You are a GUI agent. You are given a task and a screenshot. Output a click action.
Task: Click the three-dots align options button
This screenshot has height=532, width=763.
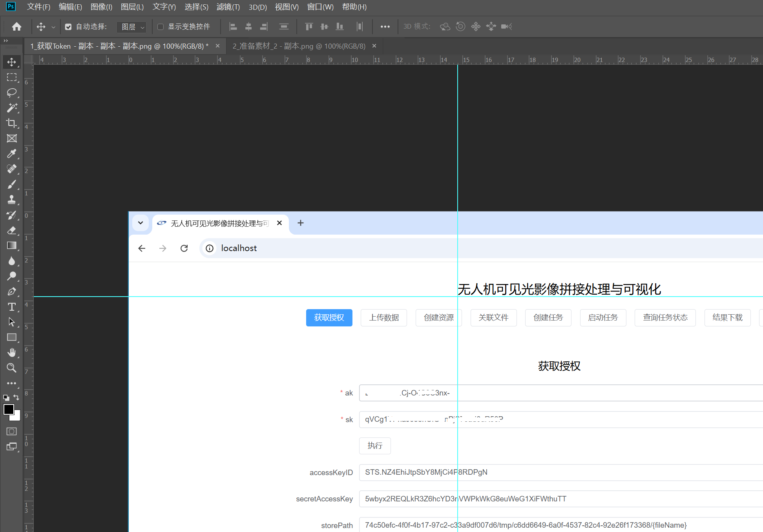click(385, 27)
